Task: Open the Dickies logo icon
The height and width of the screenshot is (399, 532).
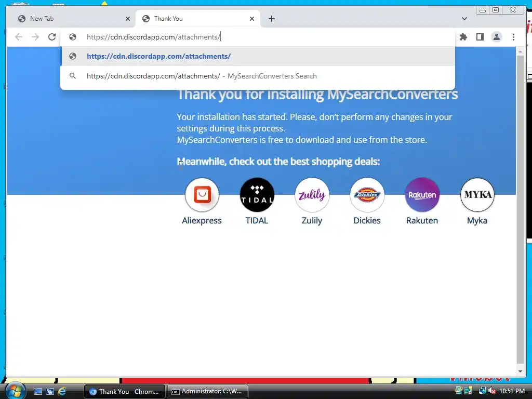Action: tap(367, 195)
